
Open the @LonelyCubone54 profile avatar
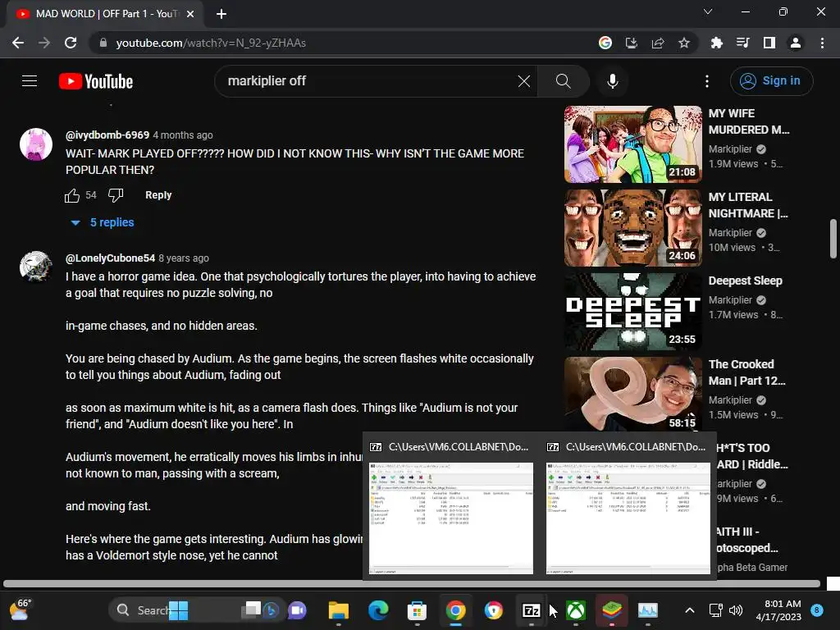(36, 267)
